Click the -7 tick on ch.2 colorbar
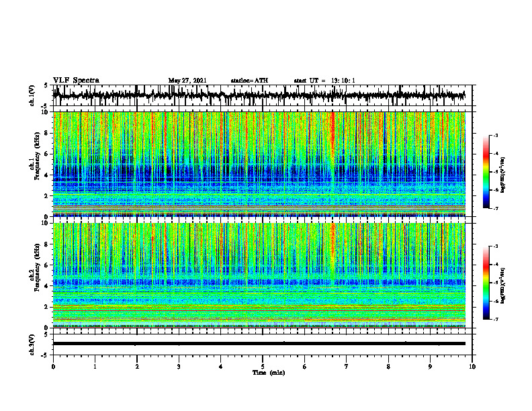Viewport: 532px width, 411px height. click(x=496, y=320)
